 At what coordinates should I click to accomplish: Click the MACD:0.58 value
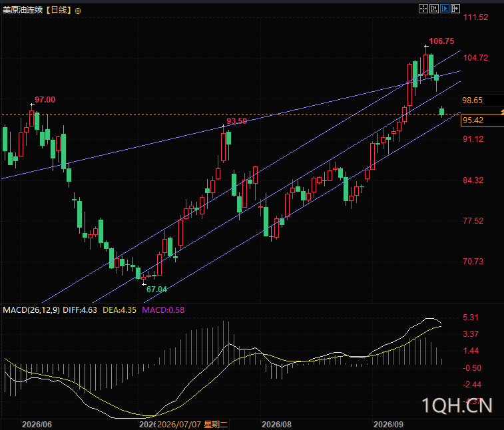click(x=163, y=310)
